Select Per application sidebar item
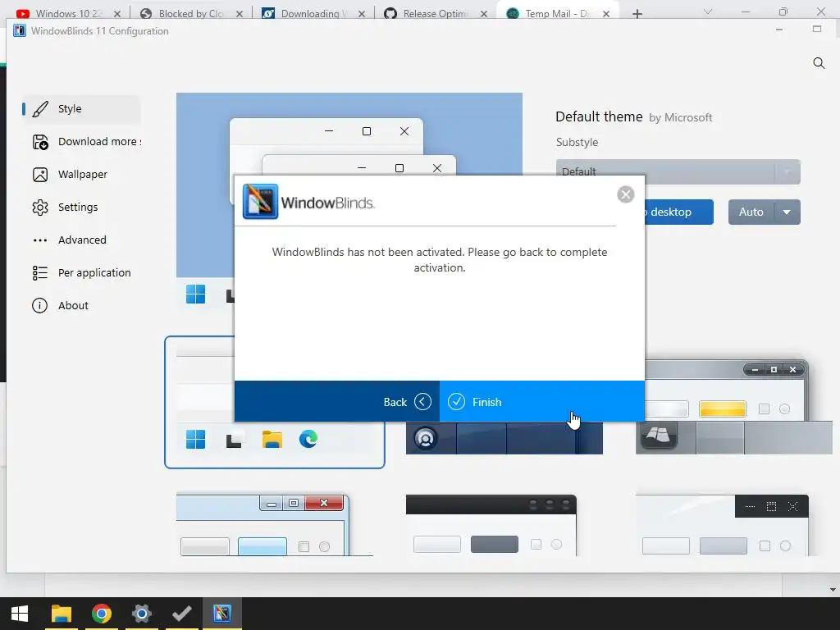 coord(81,272)
